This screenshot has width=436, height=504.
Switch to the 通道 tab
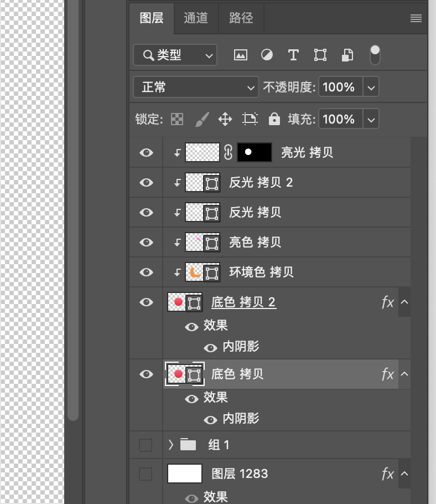pyautogui.click(x=196, y=18)
